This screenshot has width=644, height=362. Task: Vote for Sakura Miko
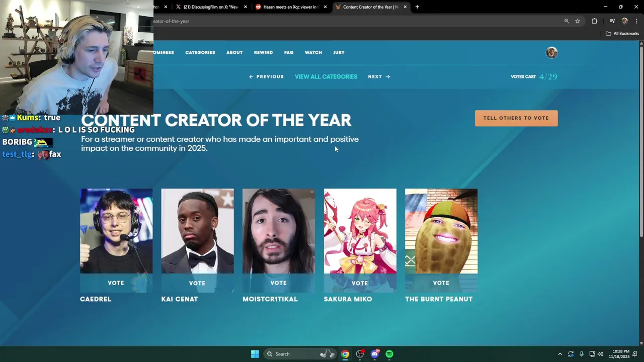pos(360,283)
